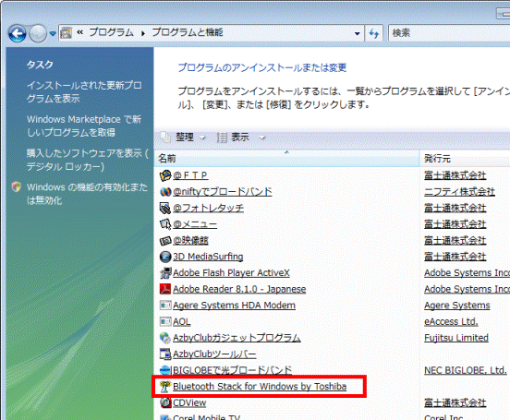Select AzbyClubツールバー entry
This screenshot has height=420, width=510.
(x=214, y=354)
